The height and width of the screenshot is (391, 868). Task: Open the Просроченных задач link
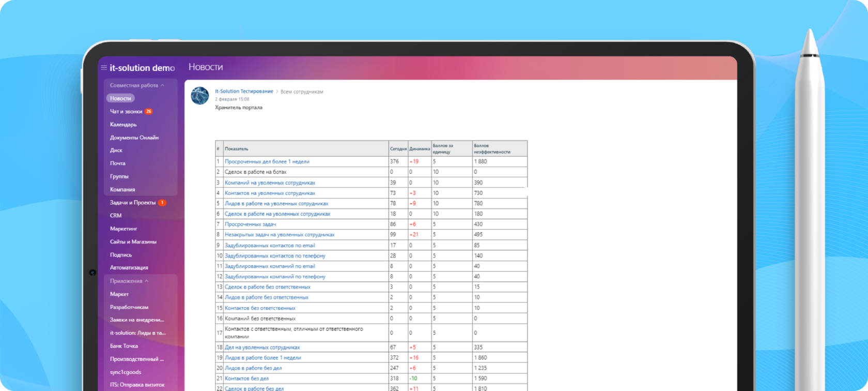250,224
